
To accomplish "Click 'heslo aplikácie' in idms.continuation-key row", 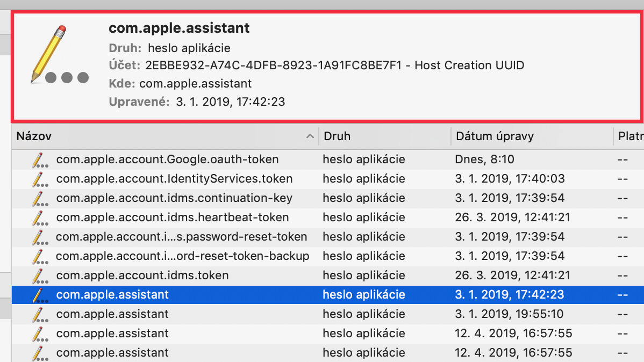I will pyautogui.click(x=364, y=198).
